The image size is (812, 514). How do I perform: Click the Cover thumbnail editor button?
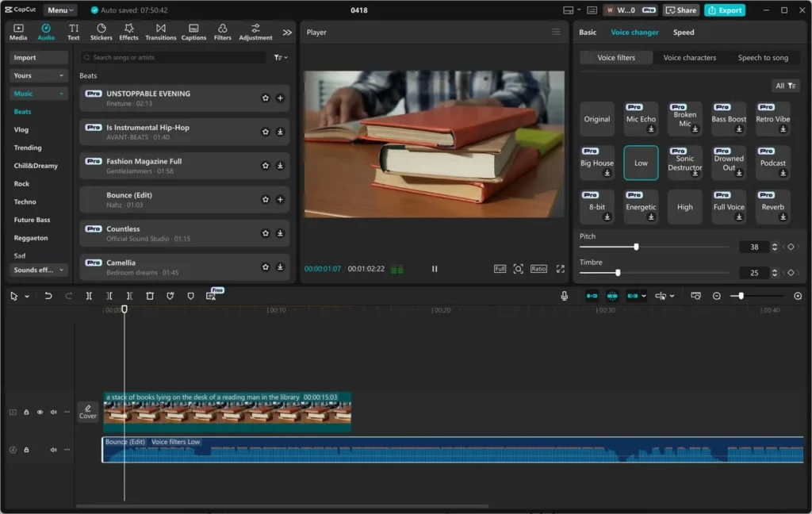87,412
